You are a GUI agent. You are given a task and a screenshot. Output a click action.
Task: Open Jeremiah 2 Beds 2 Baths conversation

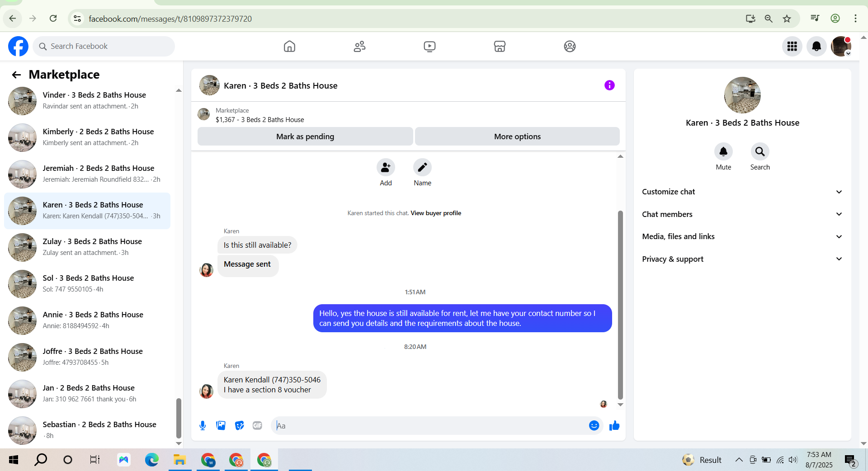(x=88, y=174)
